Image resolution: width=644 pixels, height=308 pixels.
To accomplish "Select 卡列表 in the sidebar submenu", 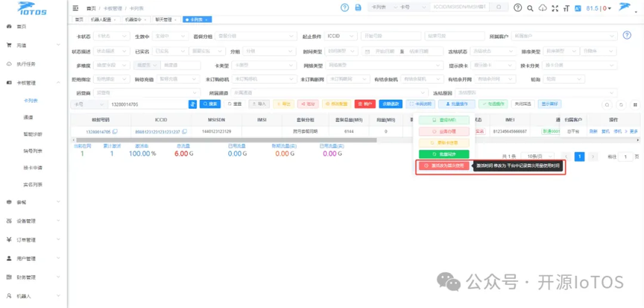I will (31, 100).
